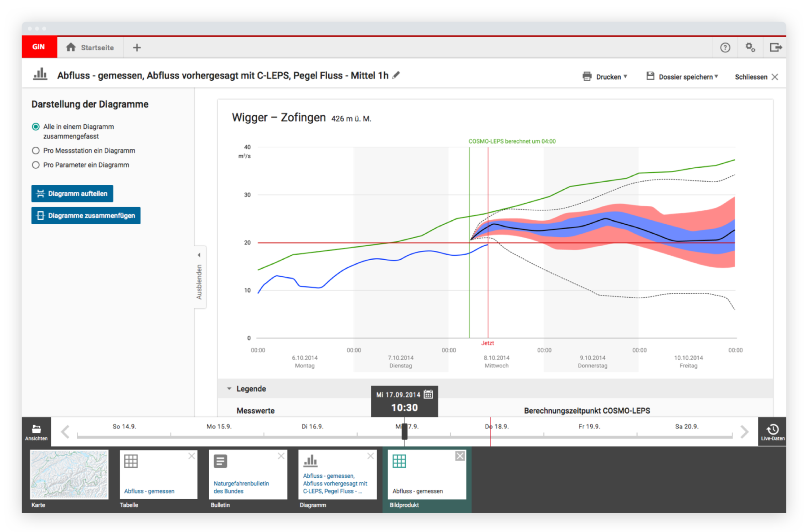The height and width of the screenshot is (532, 808).
Task: Close the Bildprodukt view card
Action: 460,456
